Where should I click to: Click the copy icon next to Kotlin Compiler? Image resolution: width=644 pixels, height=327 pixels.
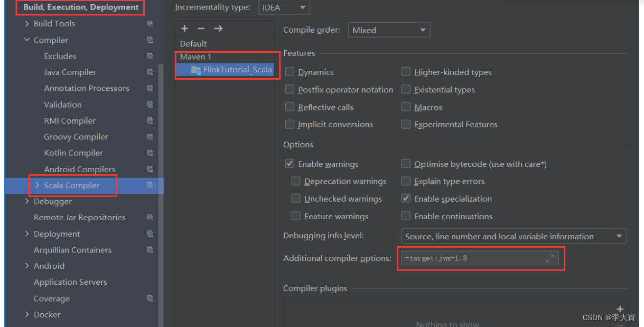tap(150, 153)
